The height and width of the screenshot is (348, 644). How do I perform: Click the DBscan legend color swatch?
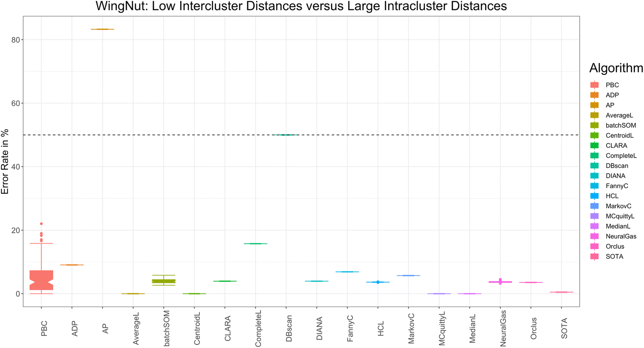[595, 166]
